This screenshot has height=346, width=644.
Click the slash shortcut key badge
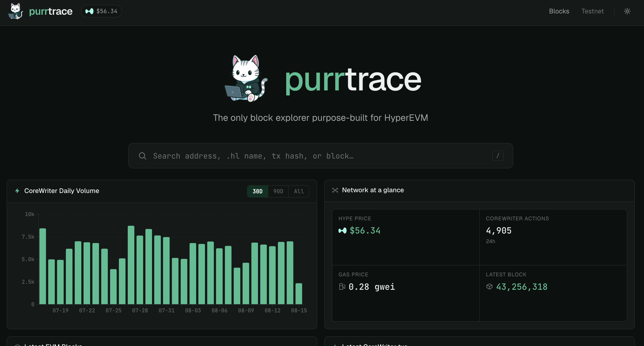tap(498, 156)
